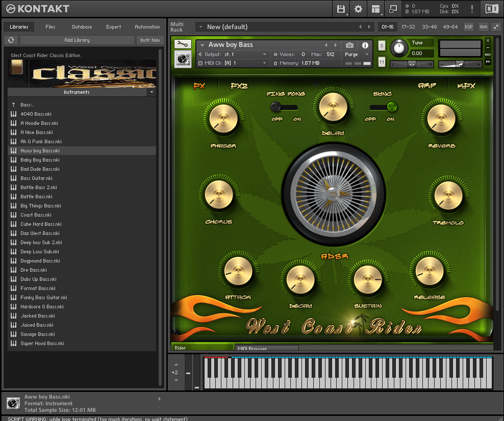The image size is (504, 421).
Task: Click the rack minimize arrows icon
Action: [496, 27]
